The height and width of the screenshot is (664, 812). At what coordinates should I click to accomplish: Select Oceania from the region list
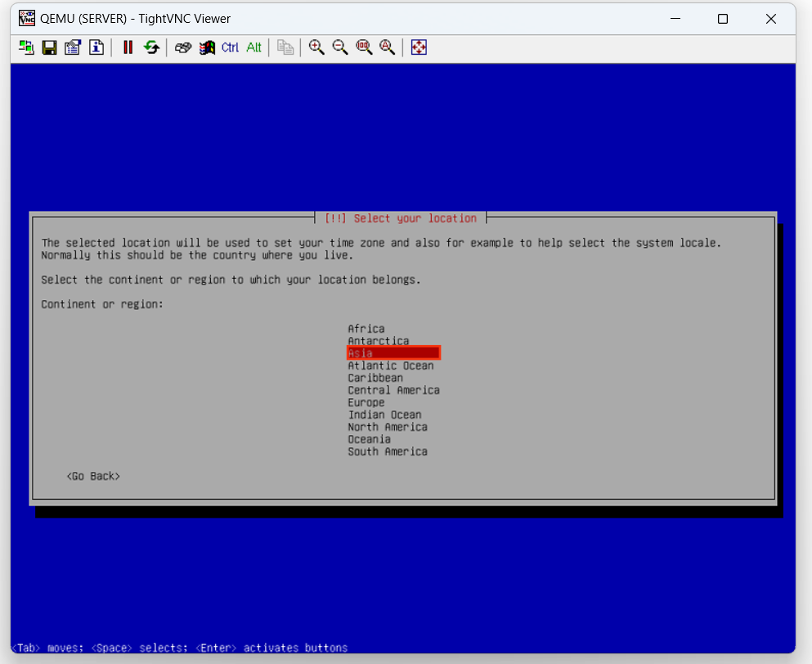(x=370, y=439)
